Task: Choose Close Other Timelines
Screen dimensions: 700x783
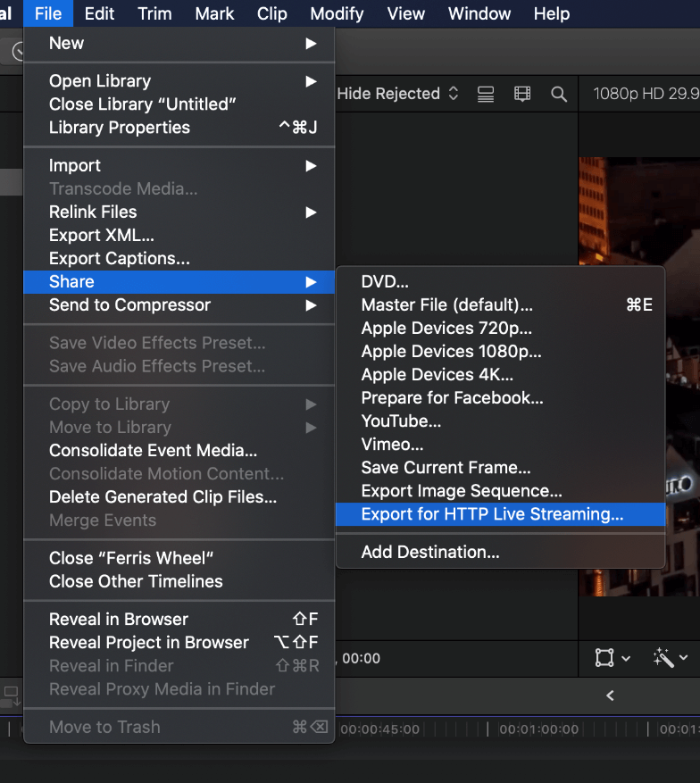Action: tap(179, 581)
